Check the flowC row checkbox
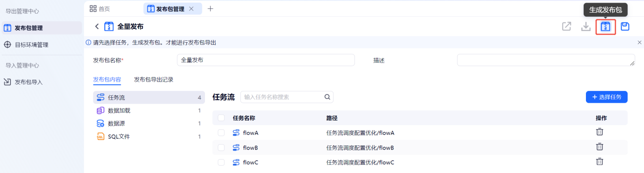The image size is (644, 173). point(221,162)
